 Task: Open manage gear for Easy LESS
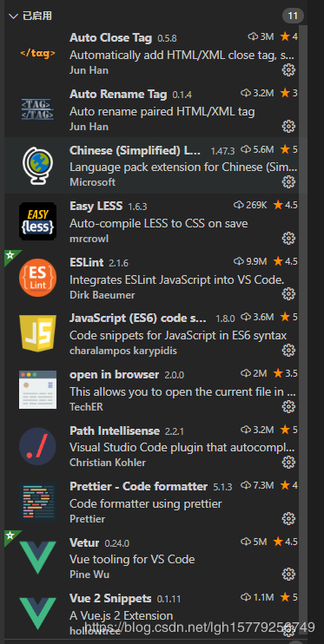[288, 238]
